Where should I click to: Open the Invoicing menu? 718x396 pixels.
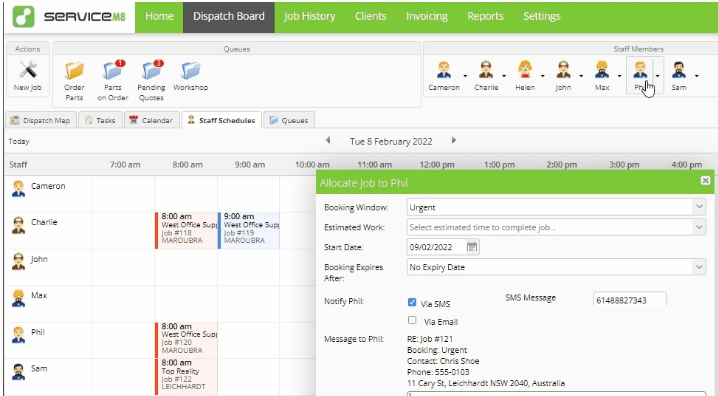427,16
